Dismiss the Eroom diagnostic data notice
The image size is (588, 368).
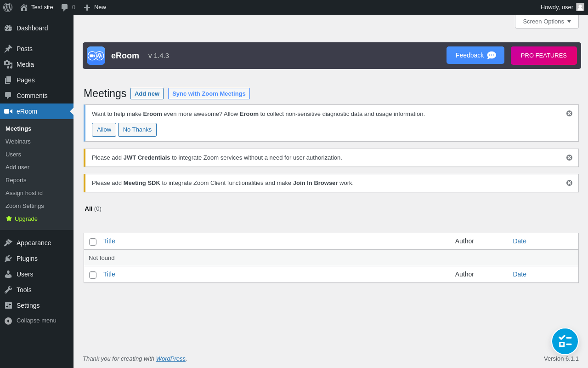click(x=569, y=114)
